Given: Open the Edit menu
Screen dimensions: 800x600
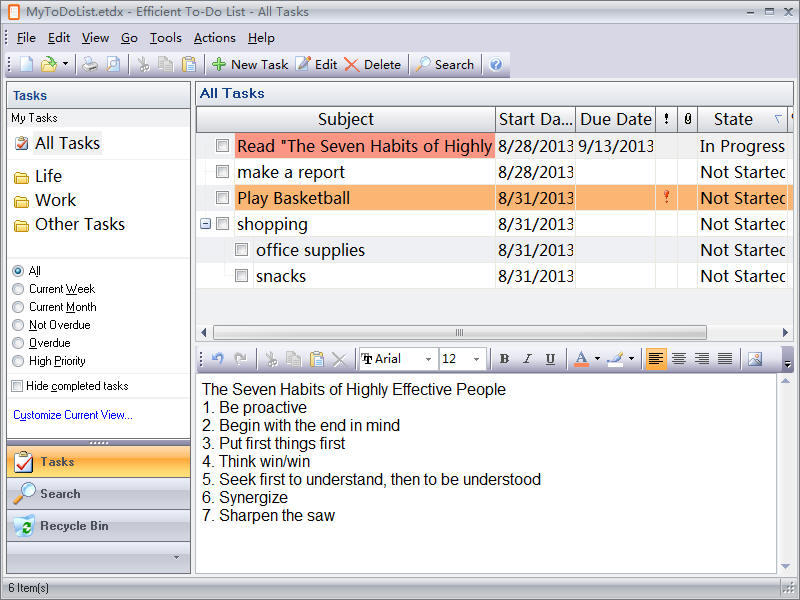Looking at the screenshot, I should [x=59, y=38].
